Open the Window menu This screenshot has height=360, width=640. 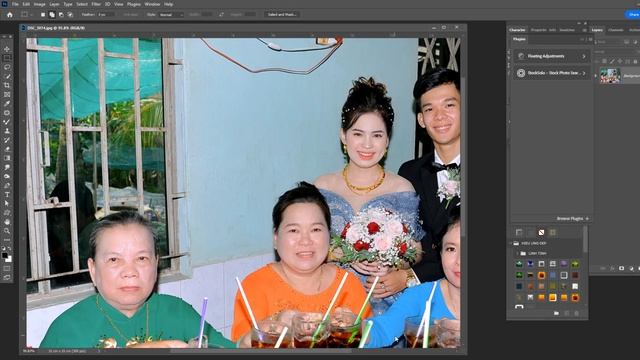[152, 4]
